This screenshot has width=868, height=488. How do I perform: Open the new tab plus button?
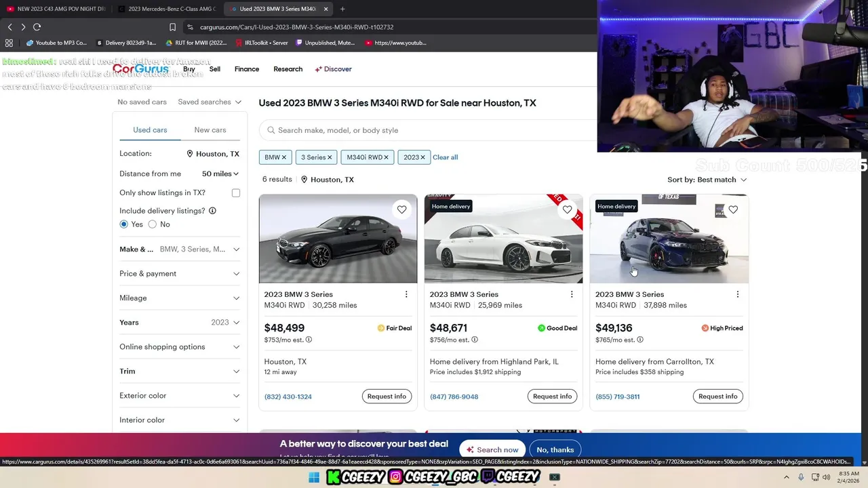[x=342, y=9]
